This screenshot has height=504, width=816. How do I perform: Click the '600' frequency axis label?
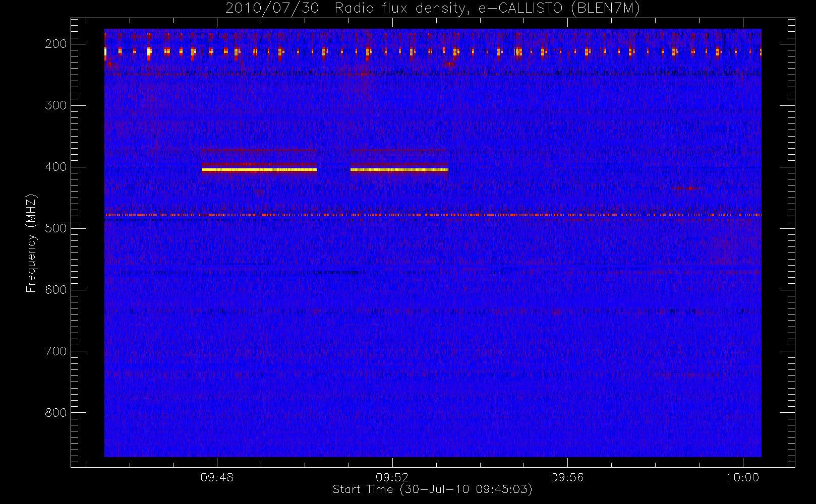tap(55, 290)
